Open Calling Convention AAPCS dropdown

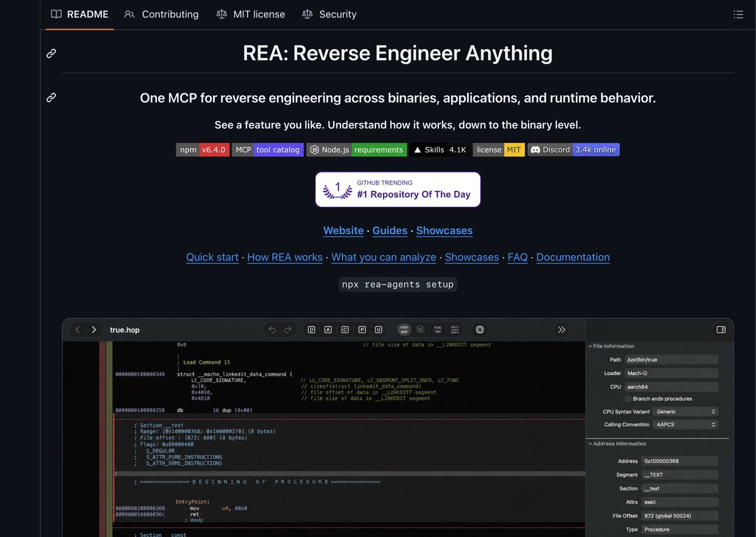click(x=685, y=425)
